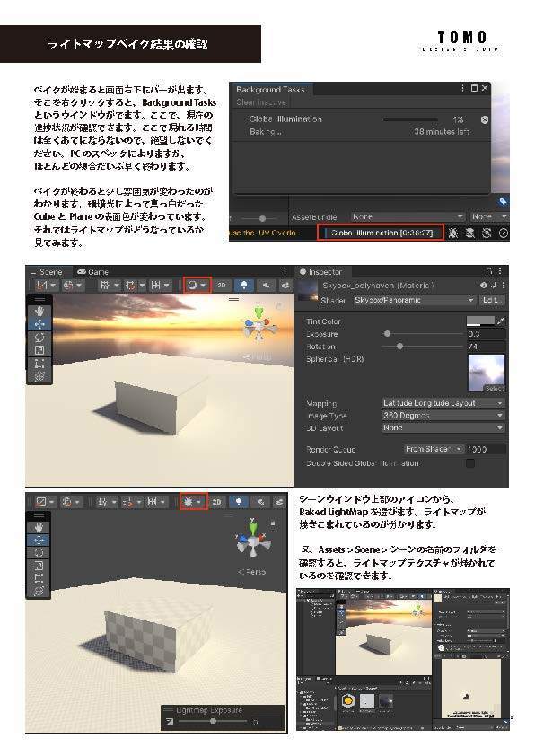This screenshot has height=756, width=535.
Task: Click the debug mode bug icon in status bar
Action: 453,233
